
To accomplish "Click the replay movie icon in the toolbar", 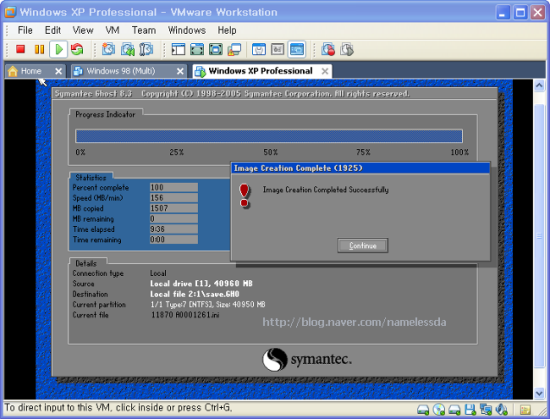I will coord(347,49).
